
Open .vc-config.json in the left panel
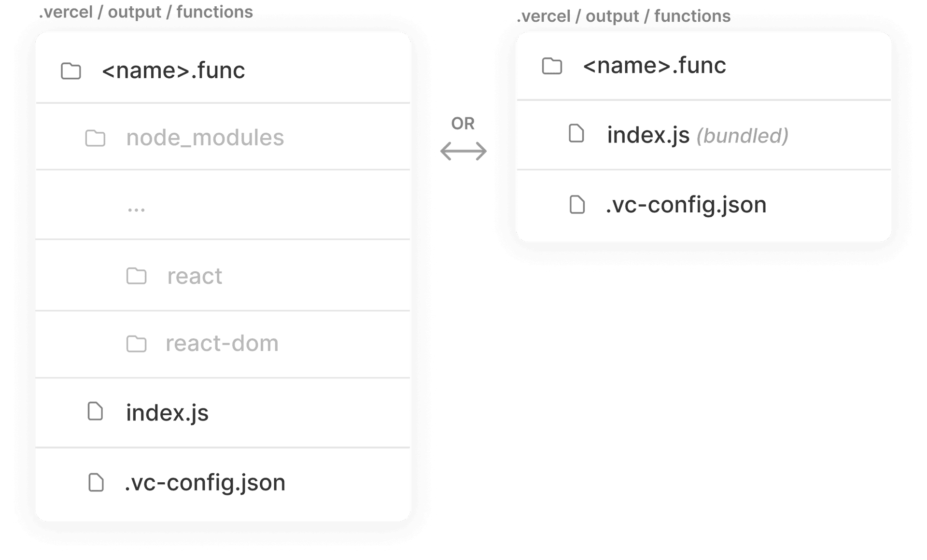coord(205,482)
